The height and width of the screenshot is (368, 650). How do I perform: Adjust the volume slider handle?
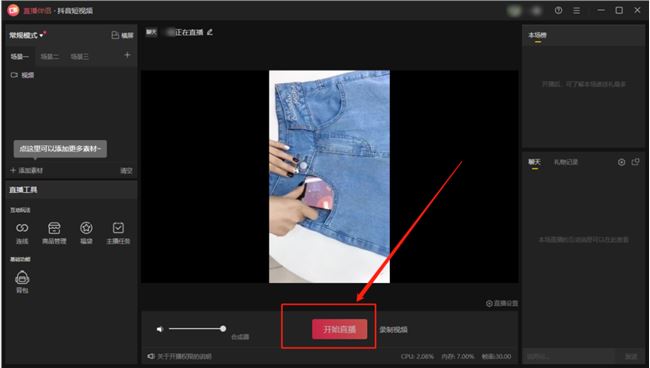pyautogui.click(x=223, y=329)
